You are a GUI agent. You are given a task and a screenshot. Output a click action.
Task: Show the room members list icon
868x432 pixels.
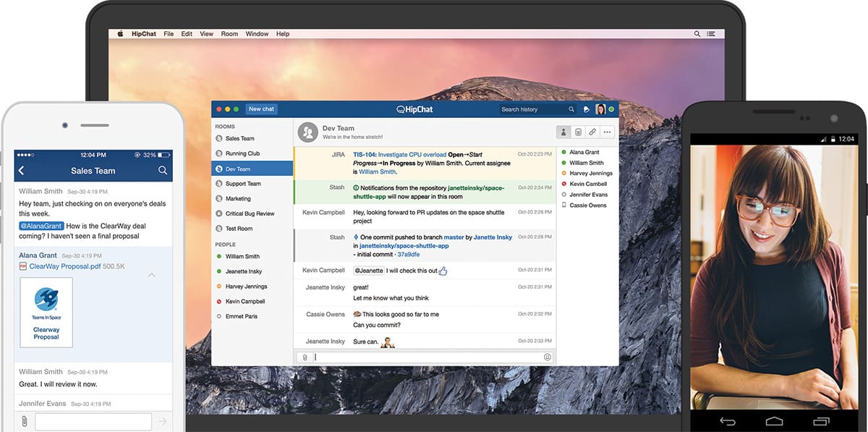click(563, 132)
